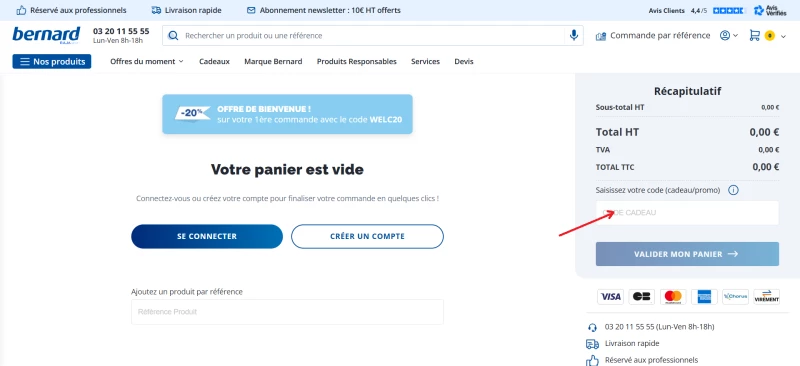Viewport: 800px width, 366px height.
Task: Click VALIDER MON PANIER button
Action: (x=687, y=254)
